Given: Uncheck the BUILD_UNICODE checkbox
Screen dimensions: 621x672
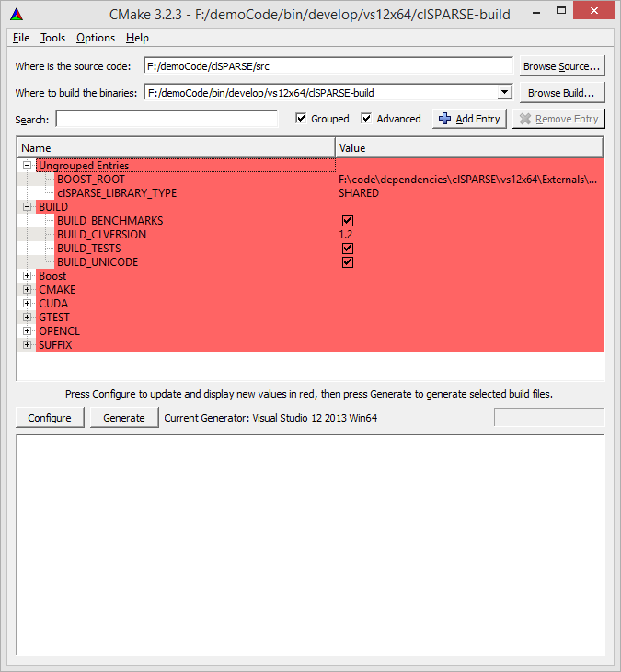Looking at the screenshot, I should coord(348,261).
